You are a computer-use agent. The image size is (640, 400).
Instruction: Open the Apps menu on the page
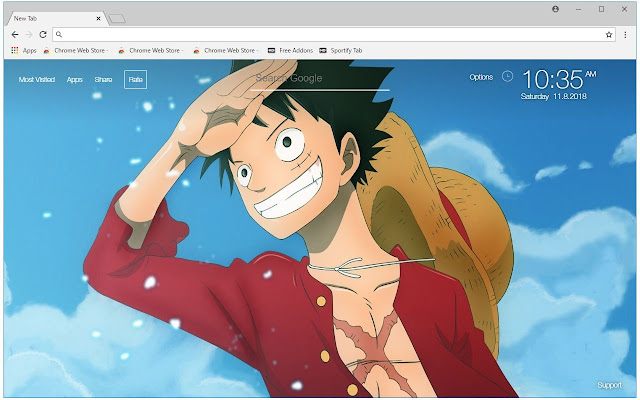75,80
